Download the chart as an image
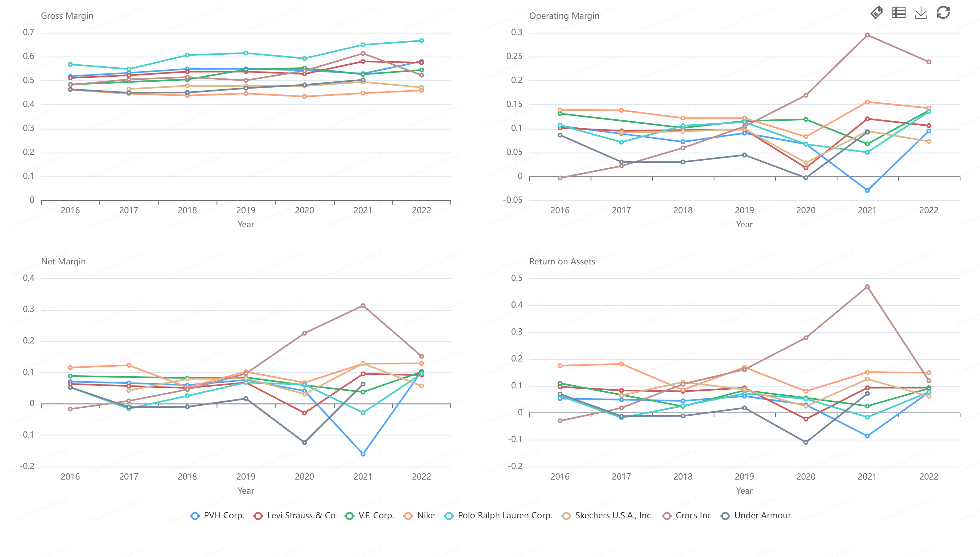This screenshot has width=980, height=557. [x=921, y=12]
